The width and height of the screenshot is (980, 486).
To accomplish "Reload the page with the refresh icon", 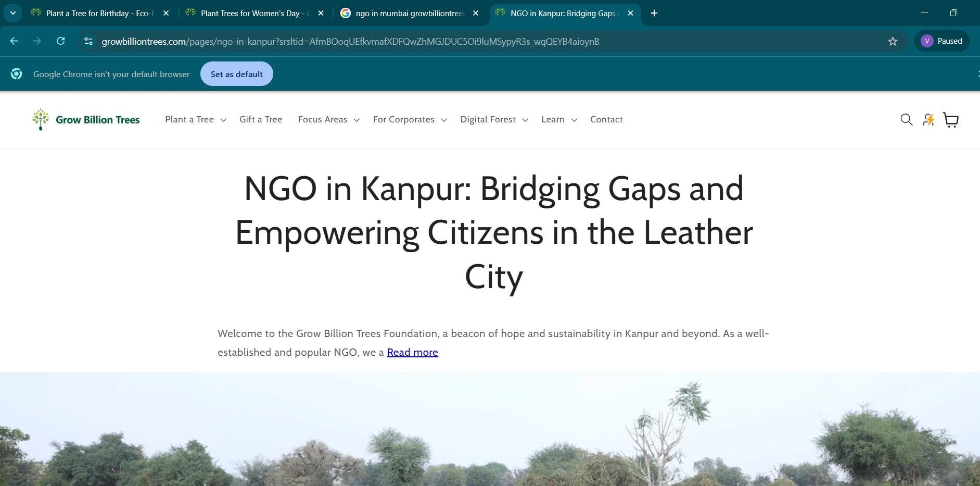I will (60, 41).
